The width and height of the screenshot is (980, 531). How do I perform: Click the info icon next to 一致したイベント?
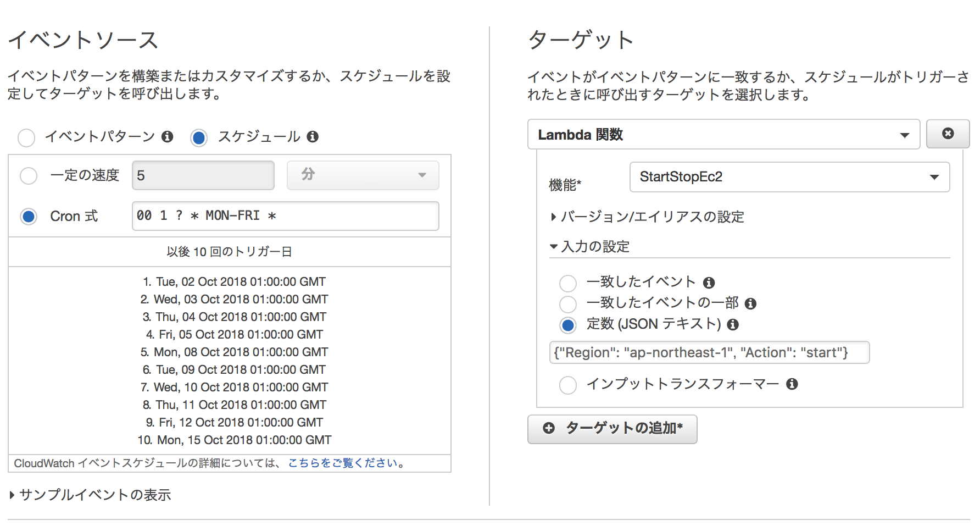710,283
